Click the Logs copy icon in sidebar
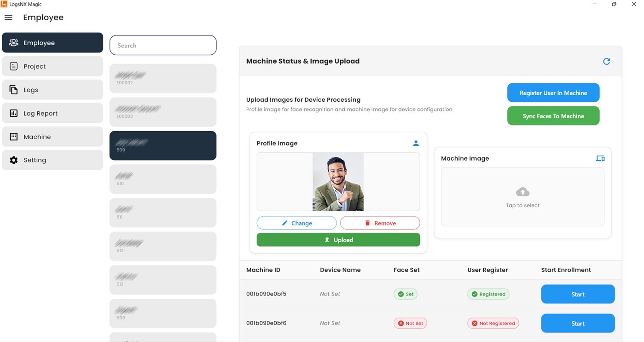644x342 pixels. pos(14,90)
